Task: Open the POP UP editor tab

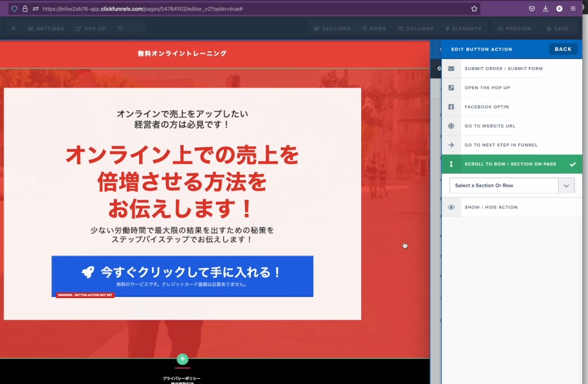Action: click(x=91, y=29)
